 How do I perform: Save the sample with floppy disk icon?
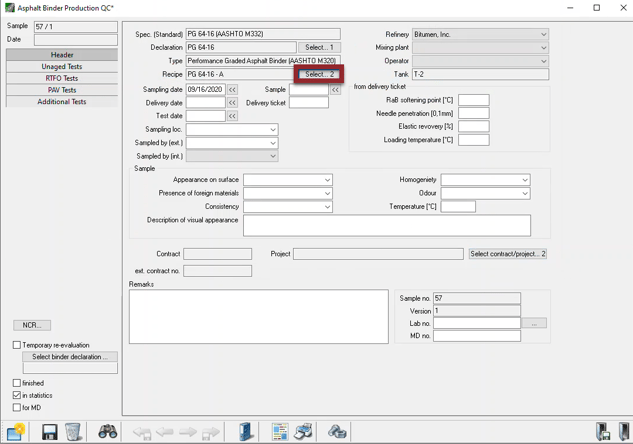coord(49,432)
